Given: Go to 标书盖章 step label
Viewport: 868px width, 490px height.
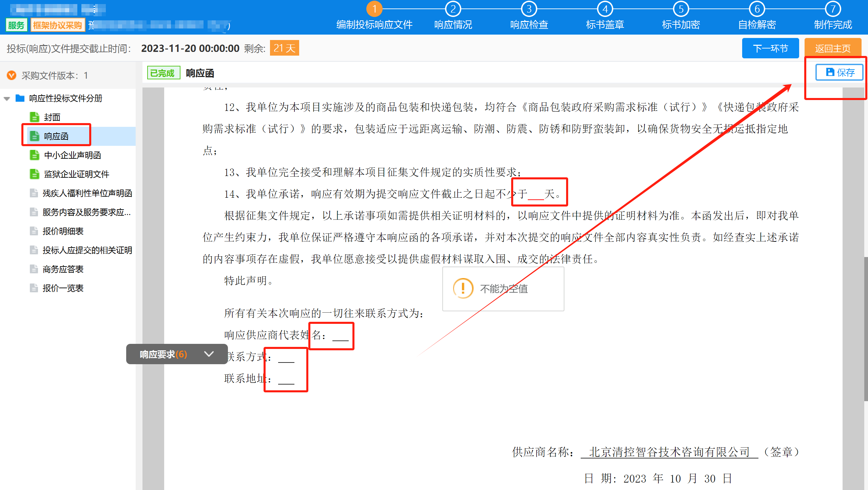Looking at the screenshot, I should 605,25.
